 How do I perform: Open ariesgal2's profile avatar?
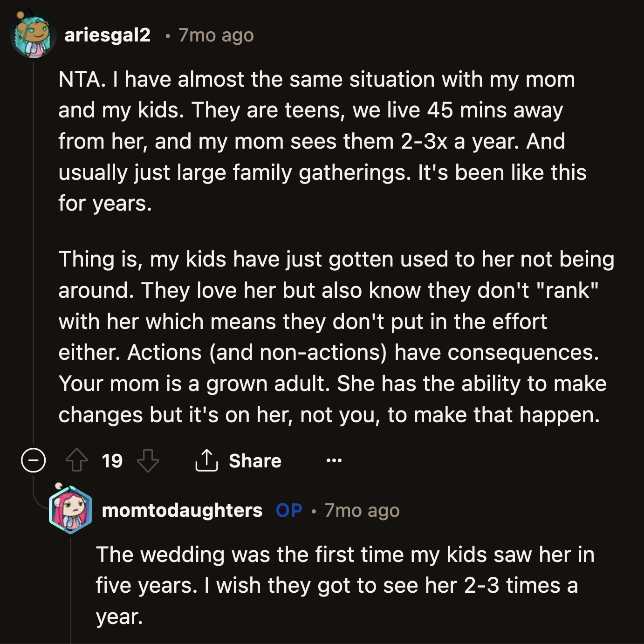point(34,34)
